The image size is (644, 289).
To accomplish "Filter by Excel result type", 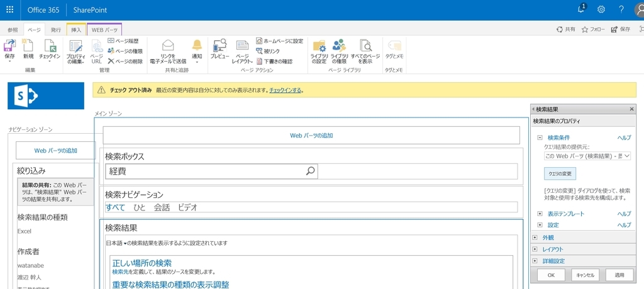I will 25,231.
